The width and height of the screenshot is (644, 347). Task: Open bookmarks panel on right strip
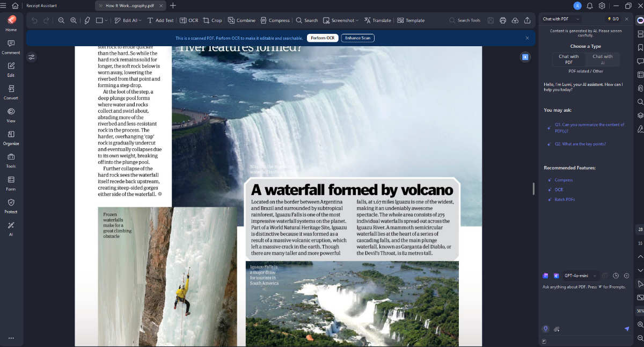[640, 47]
